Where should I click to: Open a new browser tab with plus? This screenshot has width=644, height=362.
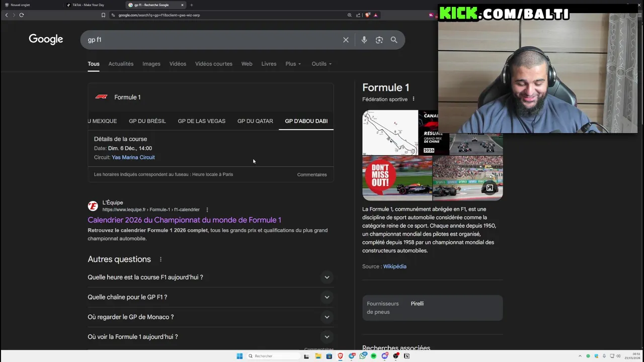[x=191, y=5]
